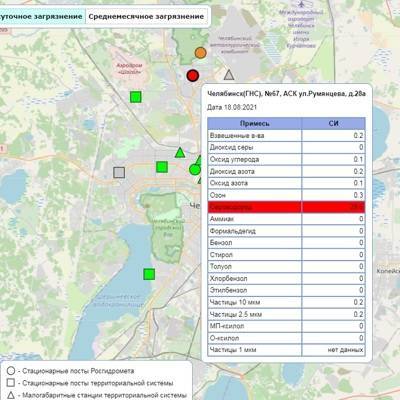400x400 pixels.
Task: Click legend text Стационарные посты Росгидромета
Action: 78,371
